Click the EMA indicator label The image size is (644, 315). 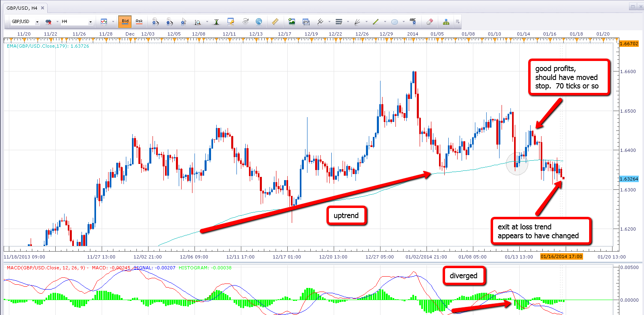coord(48,46)
